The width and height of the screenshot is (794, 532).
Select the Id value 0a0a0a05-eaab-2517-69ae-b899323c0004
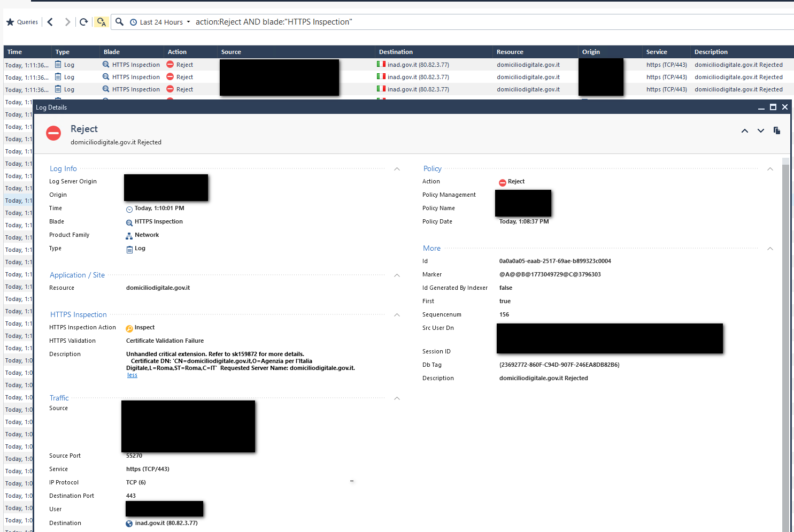(555, 261)
